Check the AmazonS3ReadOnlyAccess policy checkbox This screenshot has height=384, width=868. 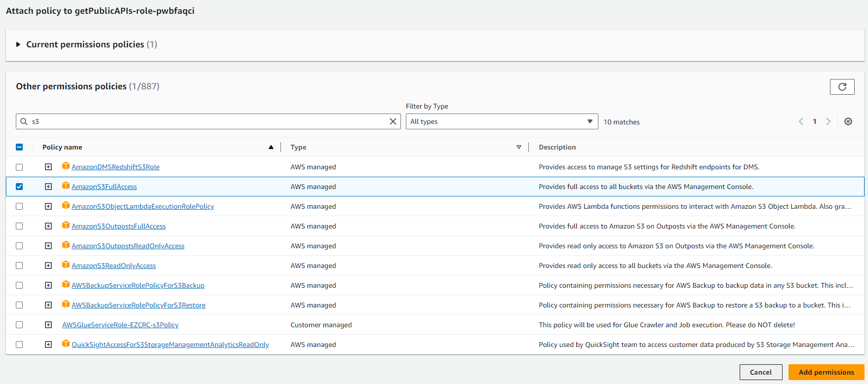[19, 266]
